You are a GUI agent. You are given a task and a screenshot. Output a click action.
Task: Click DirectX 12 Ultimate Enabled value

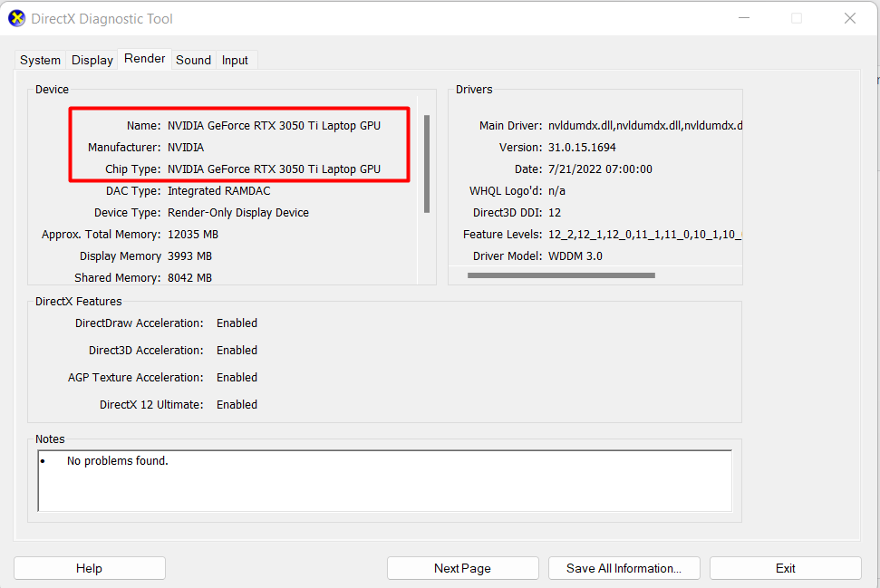[x=237, y=405]
